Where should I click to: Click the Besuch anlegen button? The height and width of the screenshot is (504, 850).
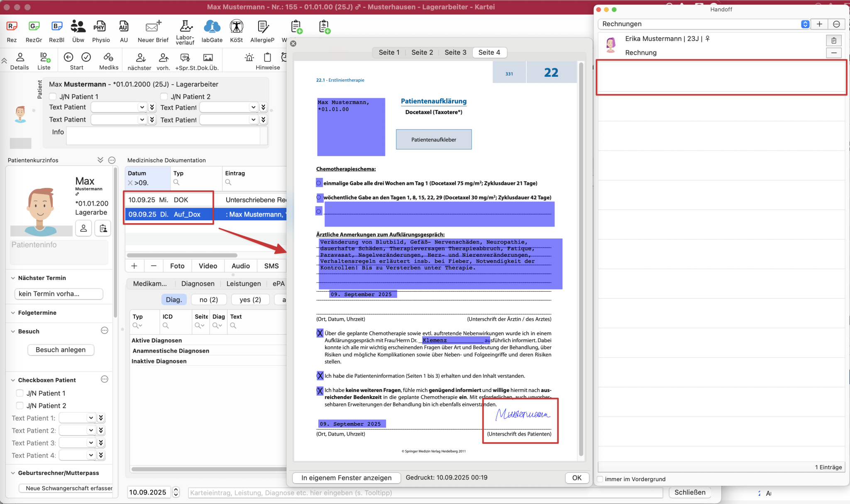pos(61,350)
